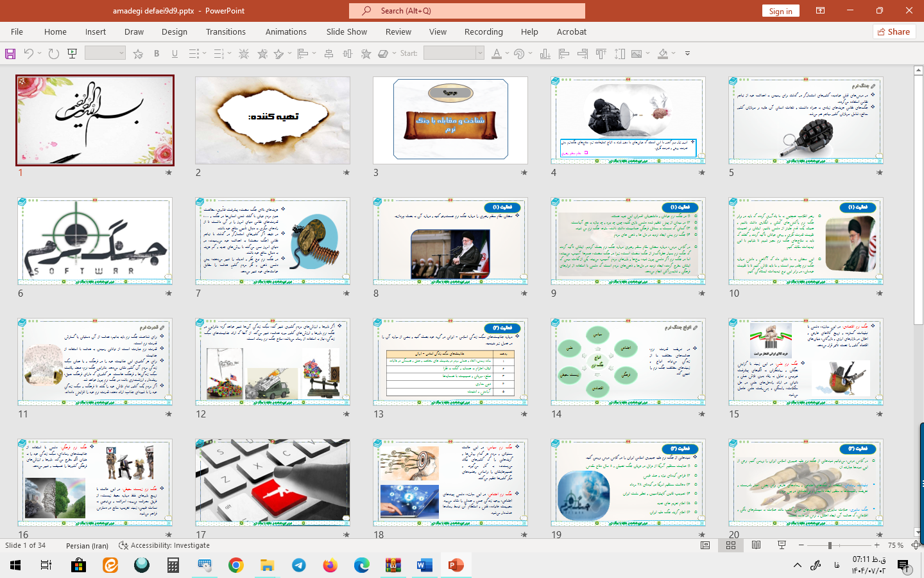Image resolution: width=924 pixels, height=578 pixels.
Task: Open the animation Start dropdown
Action: [479, 54]
